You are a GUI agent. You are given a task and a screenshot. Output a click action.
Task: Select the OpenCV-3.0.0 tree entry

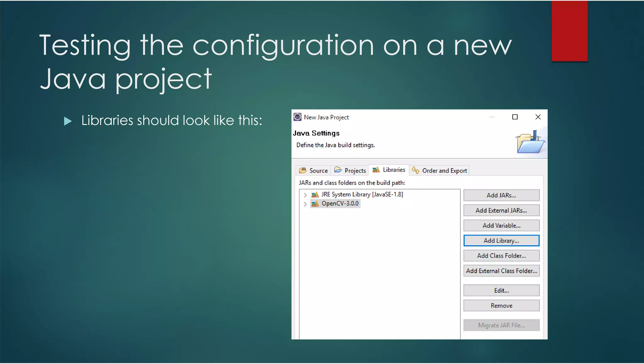click(x=340, y=204)
